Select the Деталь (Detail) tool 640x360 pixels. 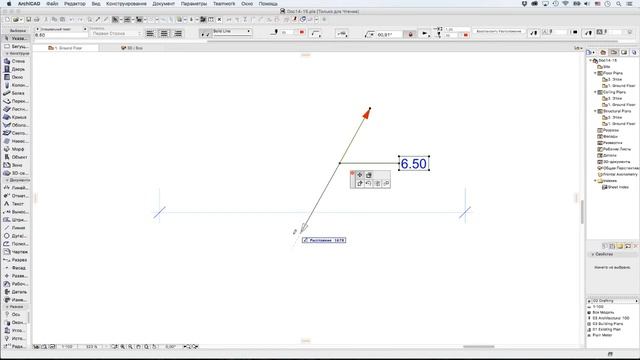click(x=15, y=292)
